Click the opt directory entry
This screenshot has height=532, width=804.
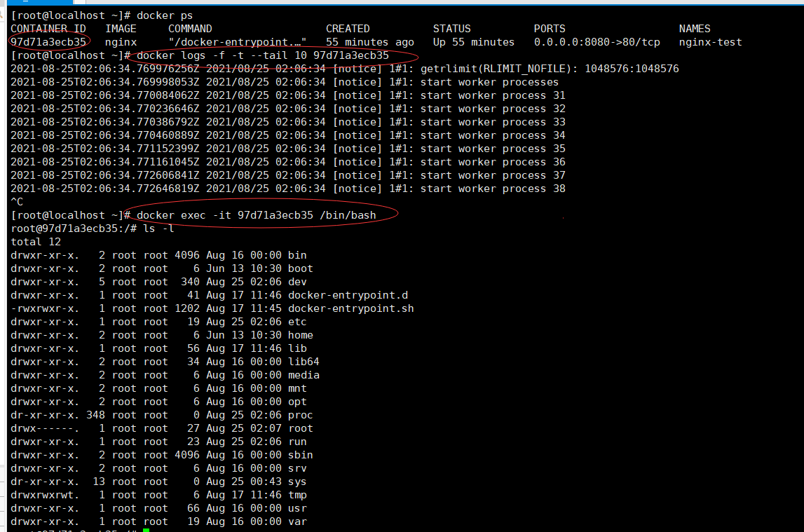coord(297,402)
